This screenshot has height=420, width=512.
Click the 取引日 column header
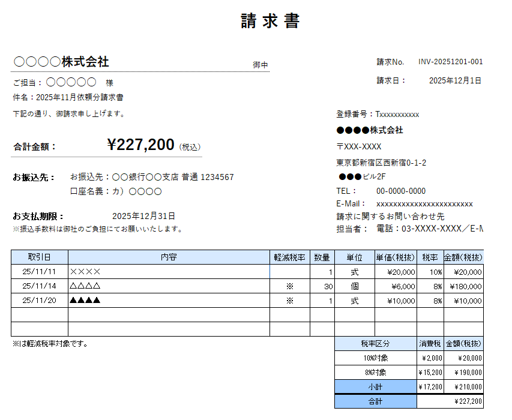pos(40,257)
